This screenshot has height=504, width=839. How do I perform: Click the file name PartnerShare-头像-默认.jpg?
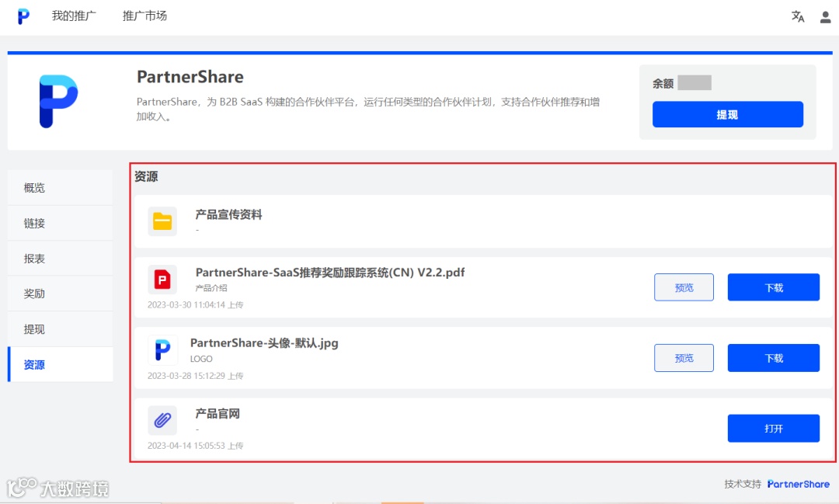(x=264, y=343)
